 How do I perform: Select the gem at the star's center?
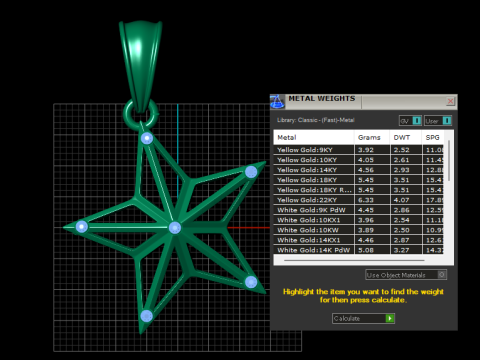coord(175,228)
